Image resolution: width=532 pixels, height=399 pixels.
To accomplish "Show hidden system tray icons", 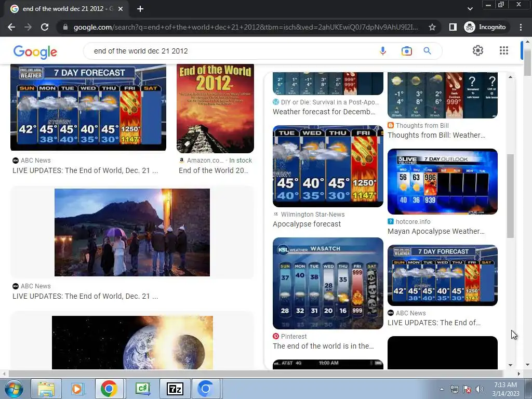I will click(442, 389).
